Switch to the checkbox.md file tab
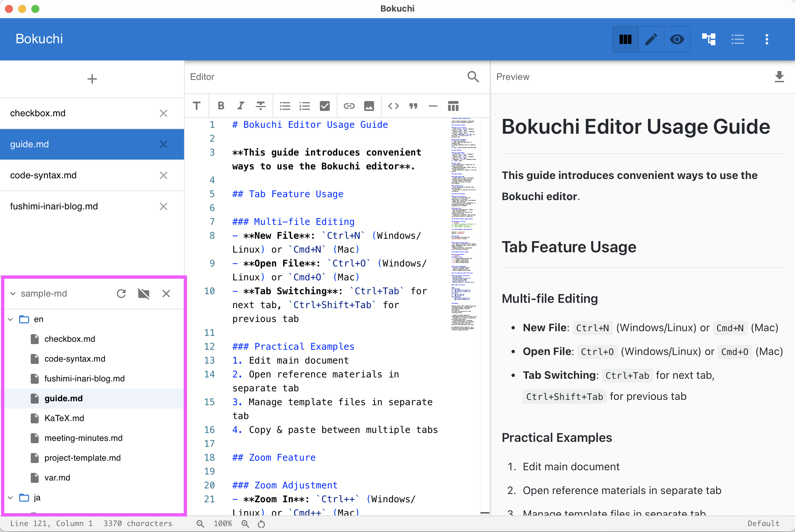The height and width of the screenshot is (532, 795). (38, 113)
